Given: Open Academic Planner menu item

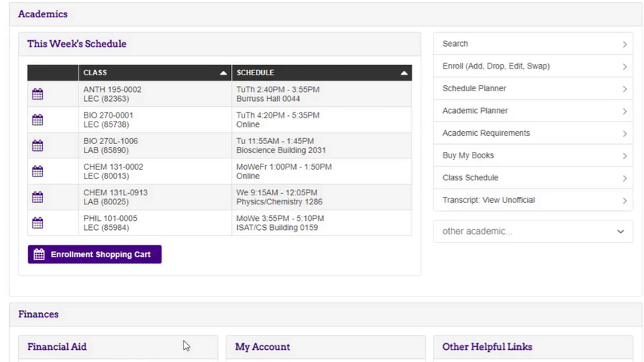Looking at the screenshot, I should (x=533, y=111).
